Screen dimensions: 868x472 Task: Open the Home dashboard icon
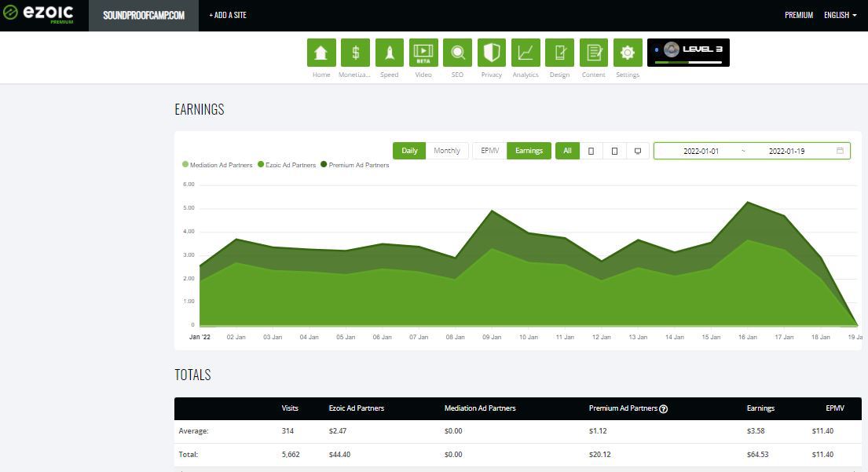(x=321, y=53)
